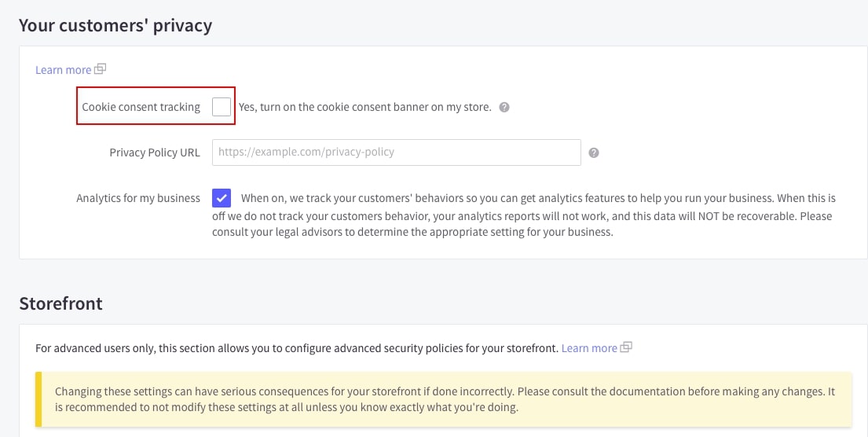Screen dimensions: 868x437
Task: Click the 'For advanced users only' description text
Action: (297, 347)
